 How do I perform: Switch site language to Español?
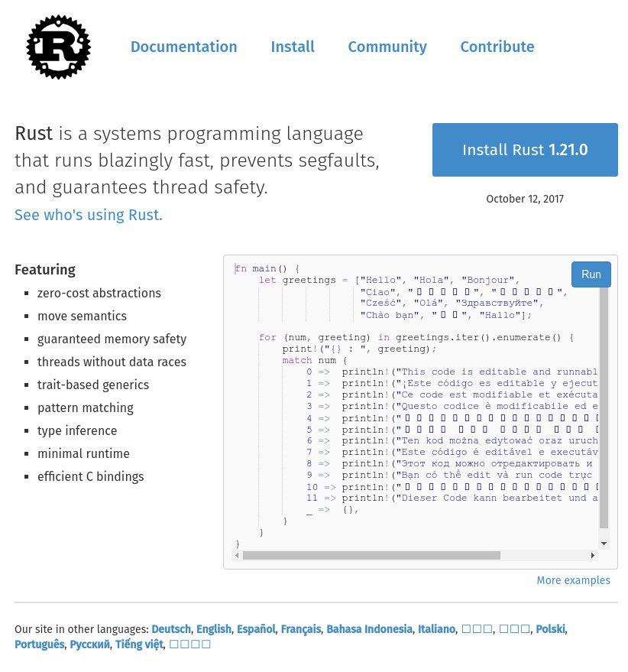point(256,628)
